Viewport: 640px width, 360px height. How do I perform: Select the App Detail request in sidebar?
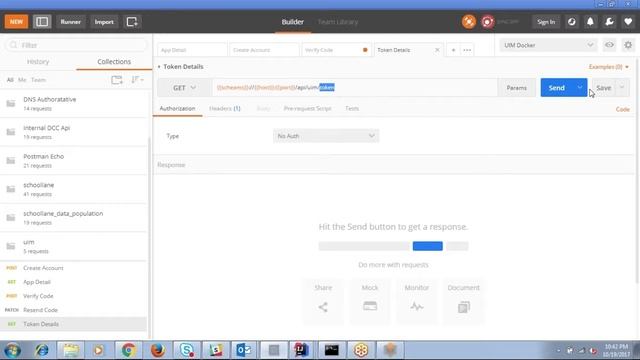(x=73, y=282)
